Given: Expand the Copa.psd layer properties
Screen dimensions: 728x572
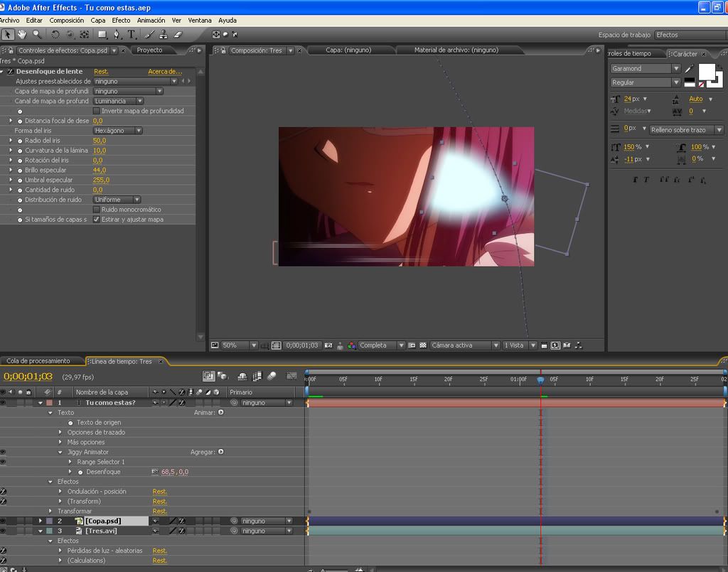Looking at the screenshot, I should tap(41, 521).
